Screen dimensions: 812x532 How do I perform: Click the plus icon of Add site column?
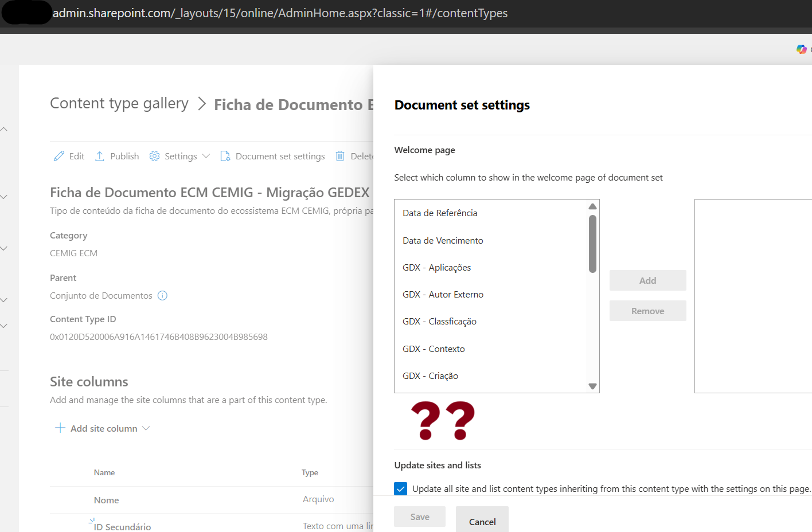[60, 428]
